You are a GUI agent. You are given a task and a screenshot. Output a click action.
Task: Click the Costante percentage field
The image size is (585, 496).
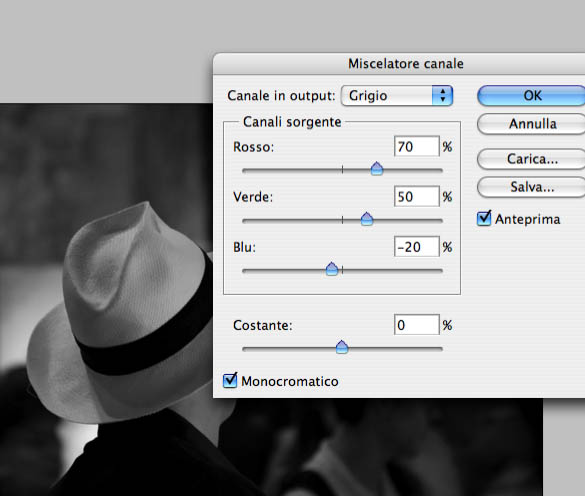click(x=416, y=325)
